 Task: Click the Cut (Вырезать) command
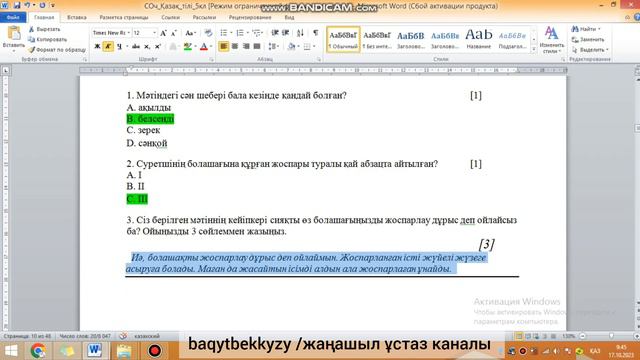pos(44,29)
